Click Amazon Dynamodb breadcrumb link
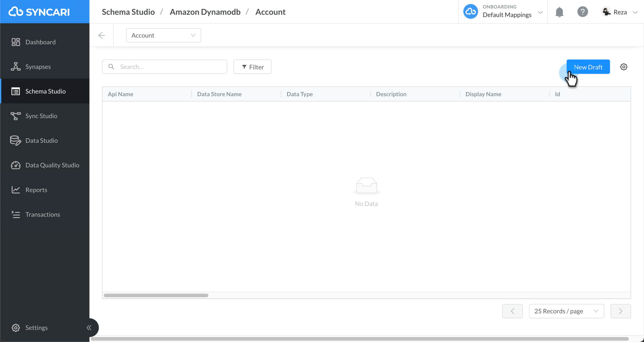 tap(205, 12)
